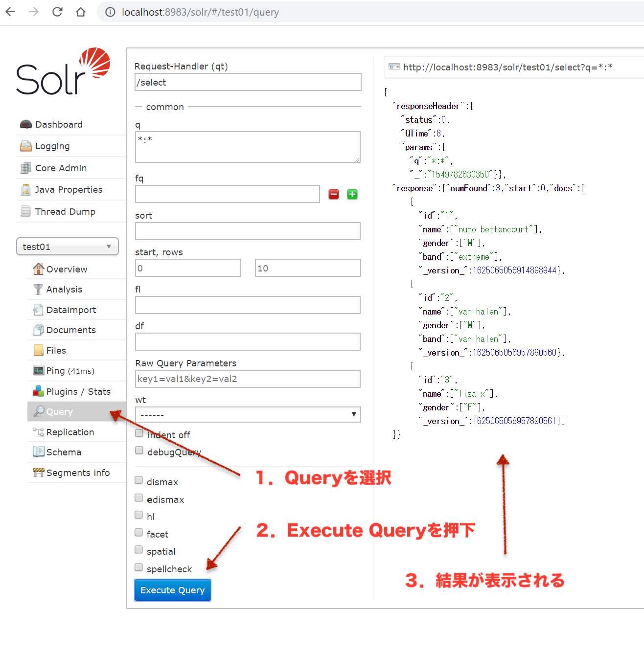Click the Plugins / Stats blocks icon
This screenshot has width=644, height=653.
pos(38,391)
